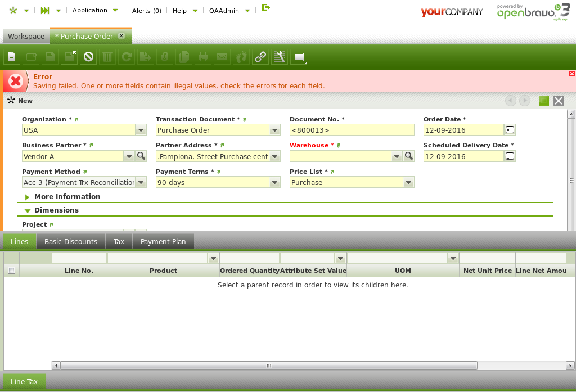This screenshot has height=392, width=576.
Task: Click the New document toolbar icon
Action: pos(12,56)
